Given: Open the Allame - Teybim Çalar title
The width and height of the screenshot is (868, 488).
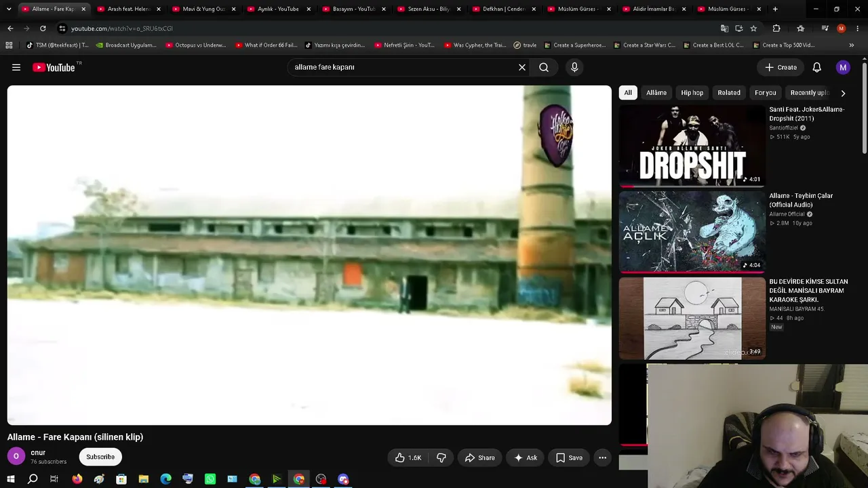Looking at the screenshot, I should (801, 200).
